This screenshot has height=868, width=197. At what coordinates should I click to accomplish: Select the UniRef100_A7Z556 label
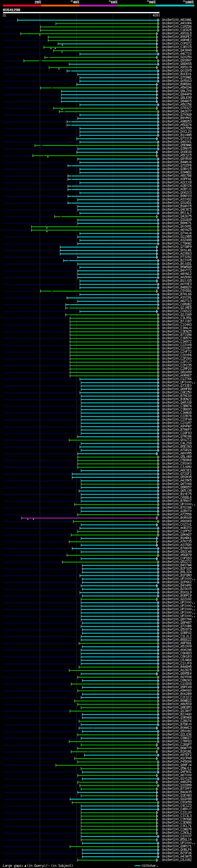(177, 514)
